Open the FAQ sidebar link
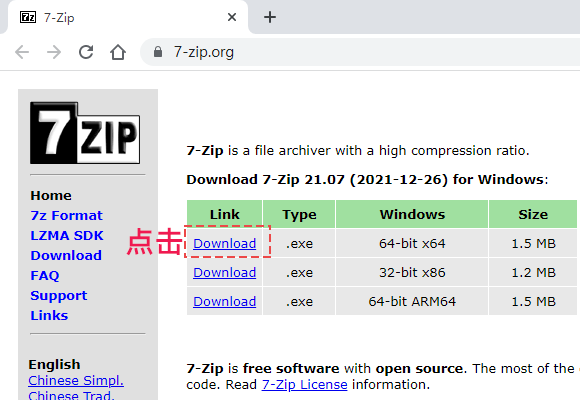 tap(45, 275)
